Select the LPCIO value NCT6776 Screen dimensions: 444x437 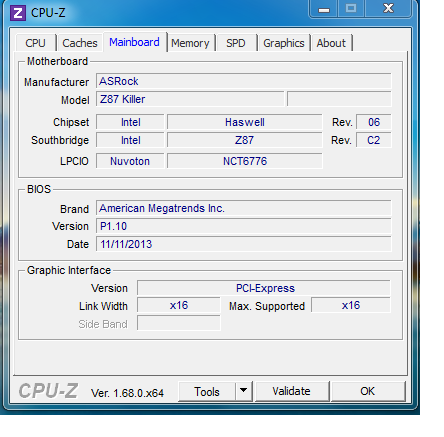pos(245,161)
